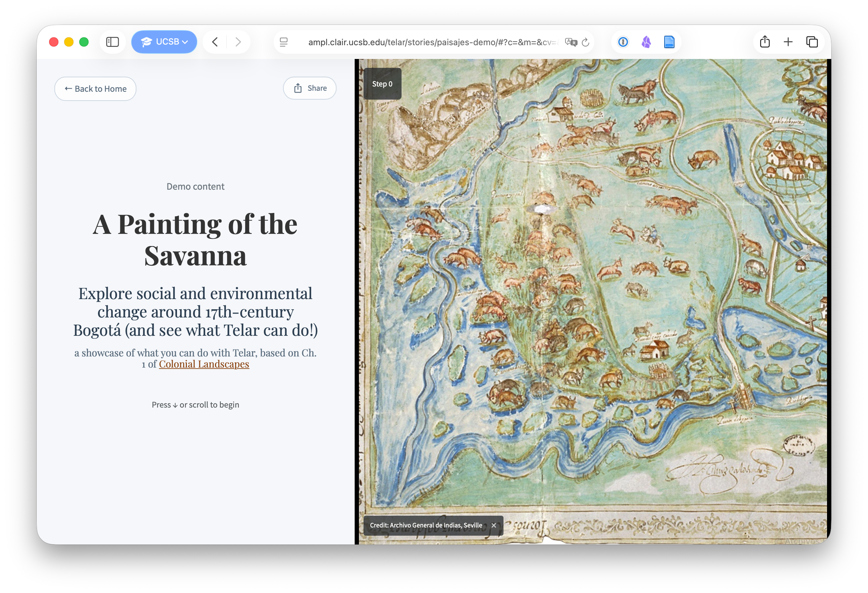Open the blue document extension icon
Screen dimensions: 868x593
pos(669,42)
